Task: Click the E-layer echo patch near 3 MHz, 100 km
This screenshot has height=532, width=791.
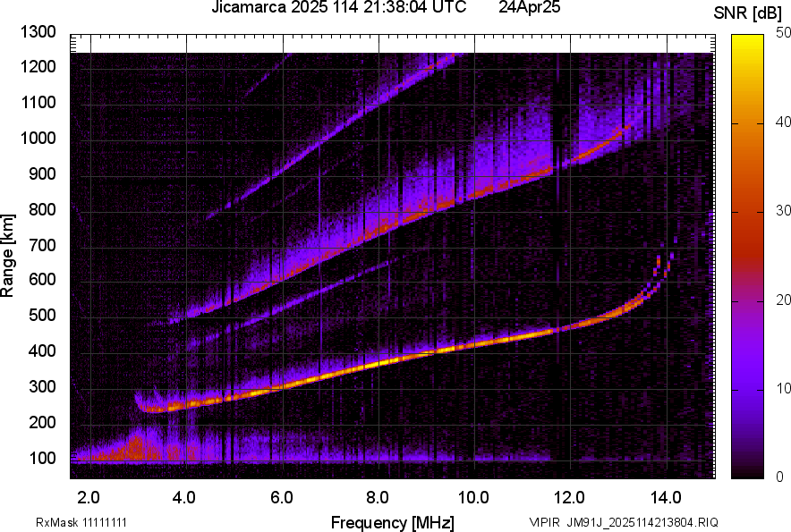Action: click(x=135, y=449)
